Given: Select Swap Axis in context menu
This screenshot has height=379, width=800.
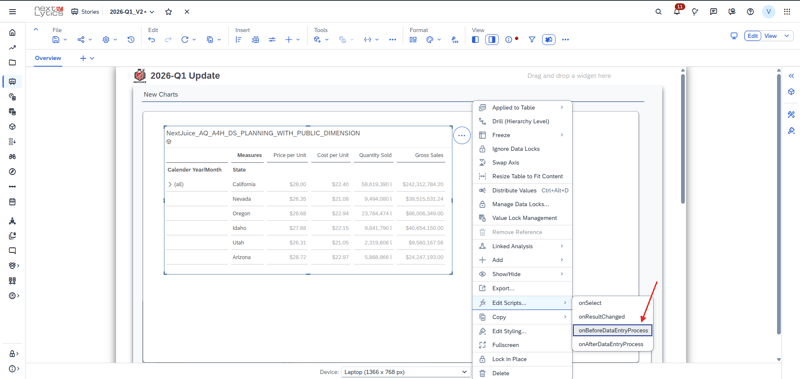Looking at the screenshot, I should click(x=522, y=163).
